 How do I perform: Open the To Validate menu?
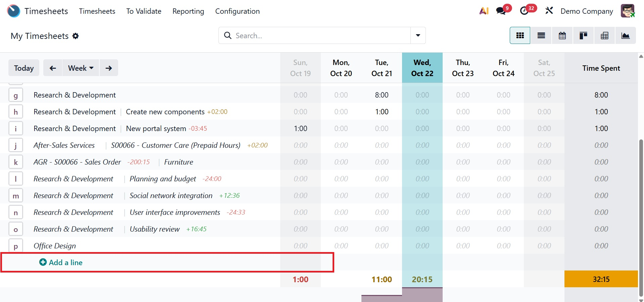pyautogui.click(x=144, y=11)
